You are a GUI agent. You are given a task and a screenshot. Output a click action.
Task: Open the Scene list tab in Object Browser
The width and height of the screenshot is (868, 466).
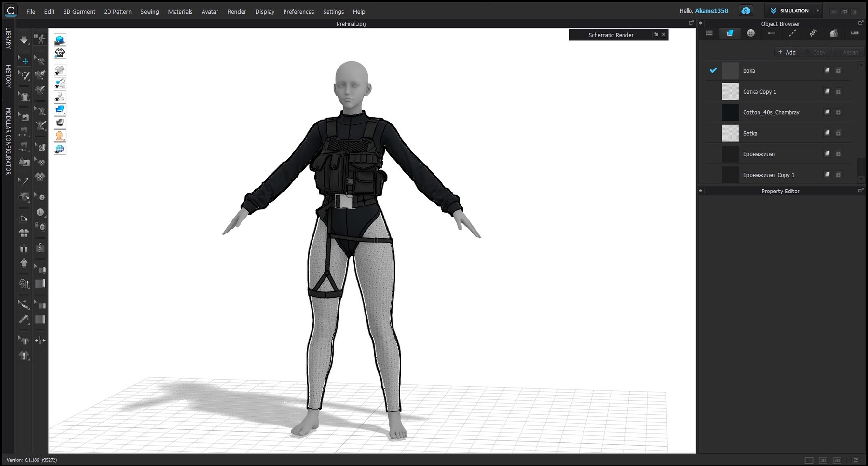[709, 33]
